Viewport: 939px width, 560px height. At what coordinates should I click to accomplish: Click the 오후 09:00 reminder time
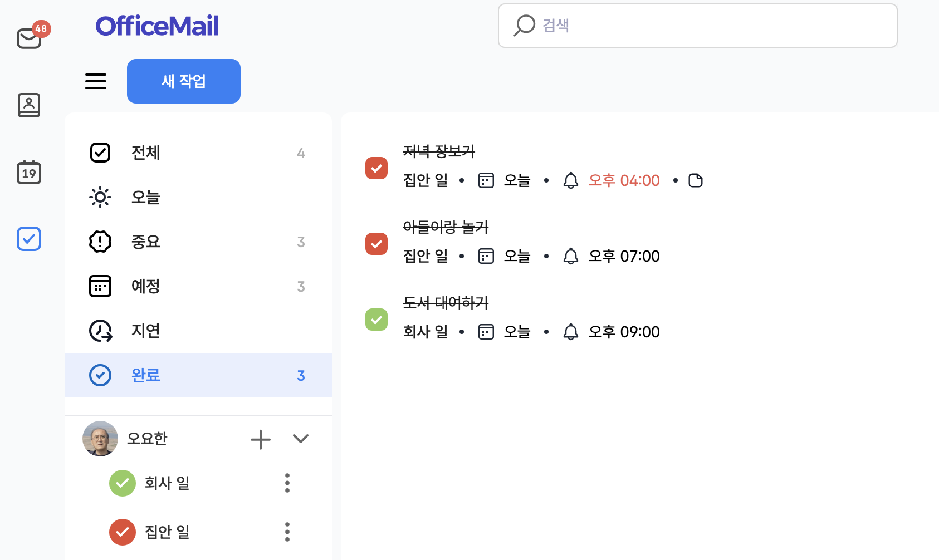624,332
